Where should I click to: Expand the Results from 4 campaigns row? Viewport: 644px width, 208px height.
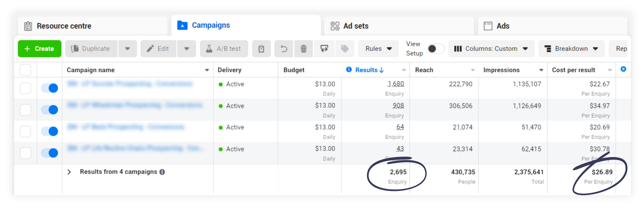[x=69, y=172]
